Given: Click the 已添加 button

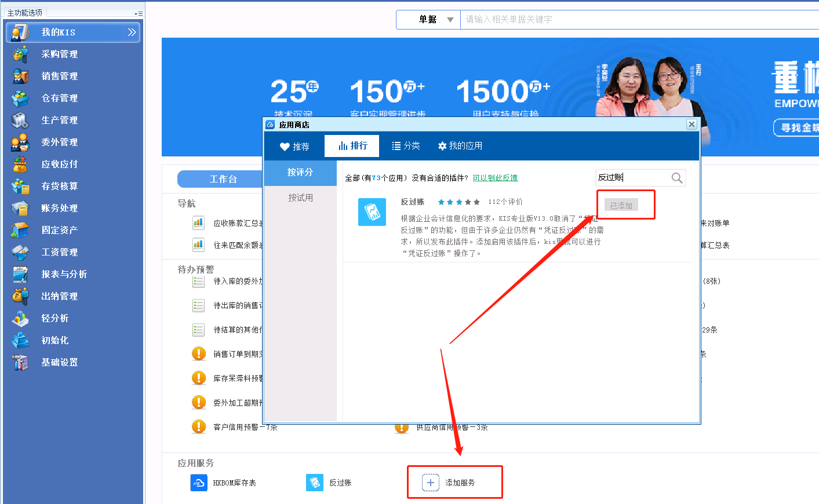Looking at the screenshot, I should [x=621, y=206].
